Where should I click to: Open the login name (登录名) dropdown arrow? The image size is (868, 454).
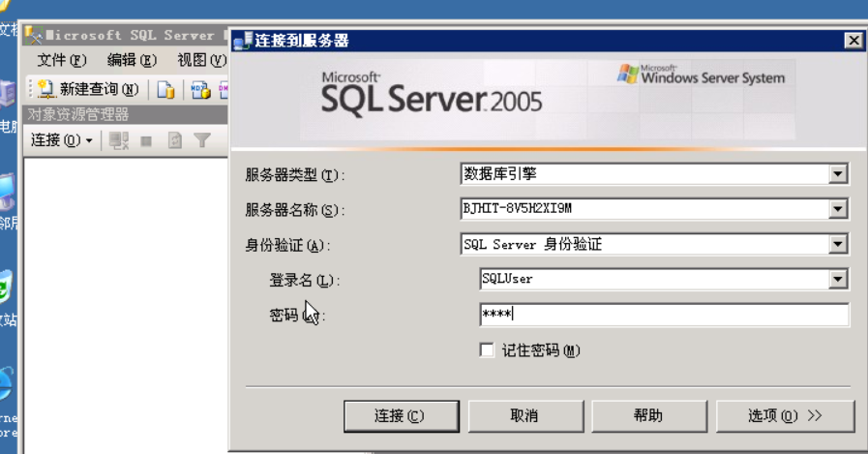coord(838,279)
